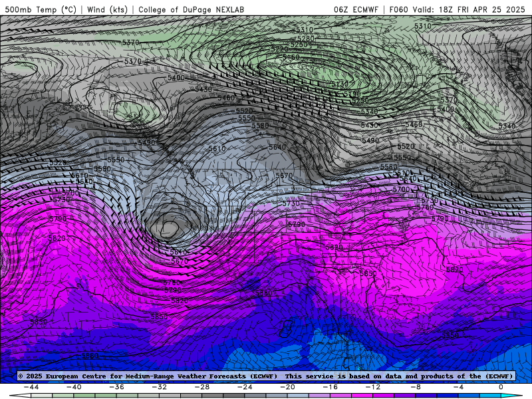532x399 pixels.
Task: Click the -36 value on temperature scale
Action: point(116,387)
